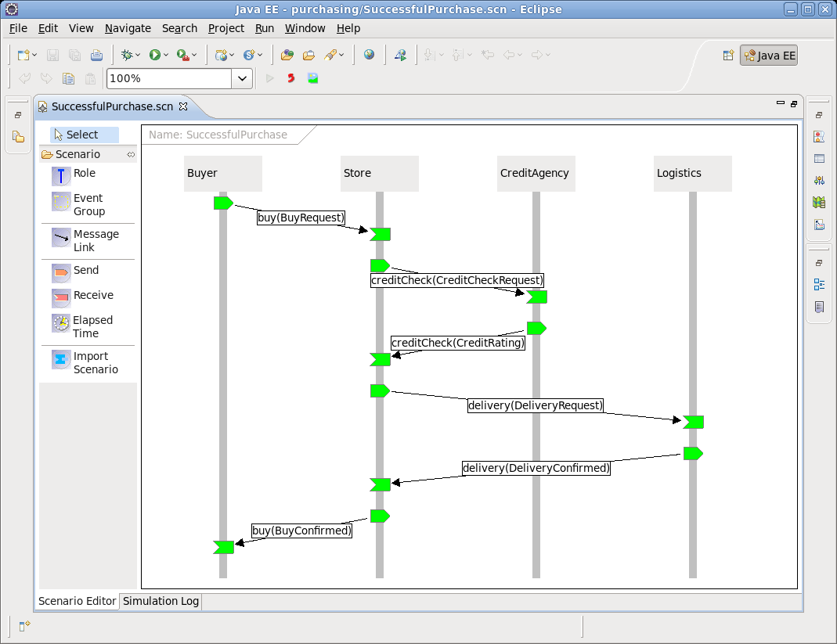Restore the left sidebar view stack
This screenshot has width=837, height=644.
(18, 115)
